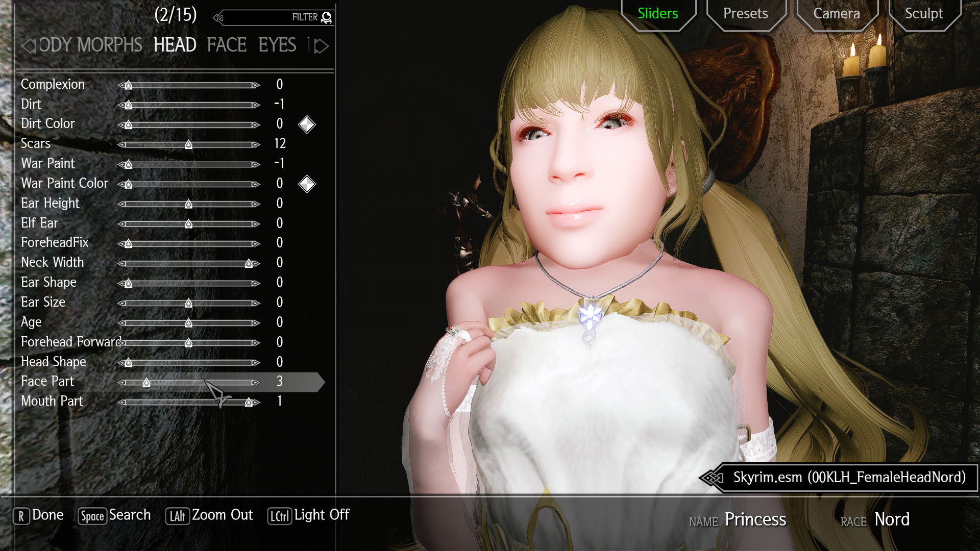The height and width of the screenshot is (551, 980).
Task: Select the Dirt Color row label
Action: 48,124
